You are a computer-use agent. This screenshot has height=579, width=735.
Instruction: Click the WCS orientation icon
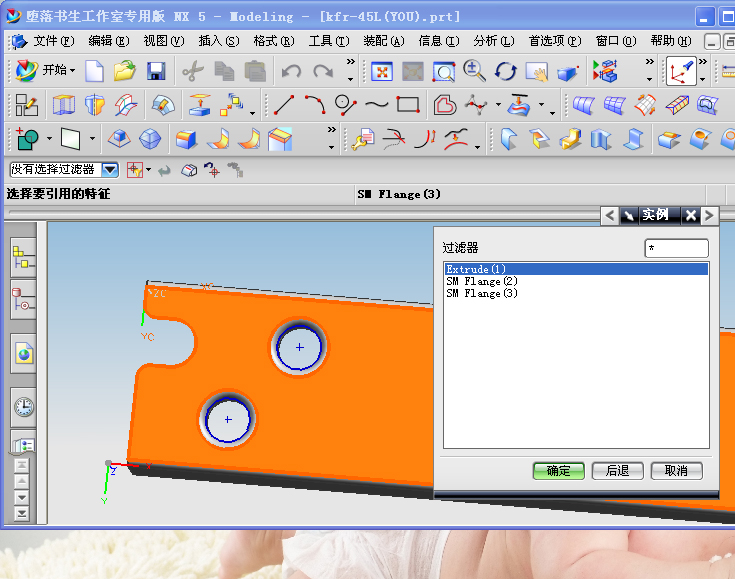pos(681,71)
